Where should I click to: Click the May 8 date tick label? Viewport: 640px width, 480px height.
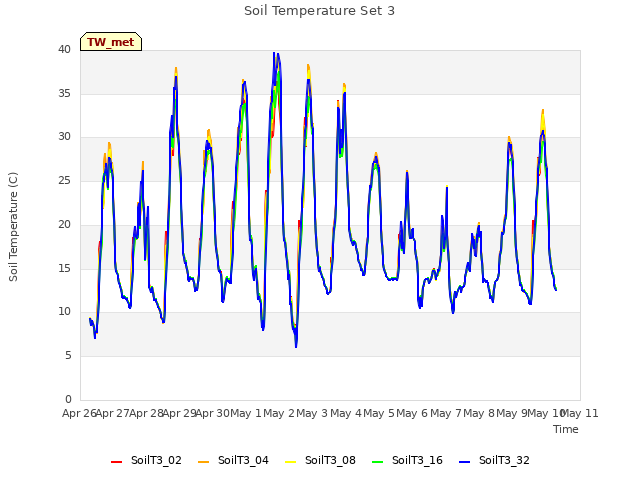click(x=479, y=413)
